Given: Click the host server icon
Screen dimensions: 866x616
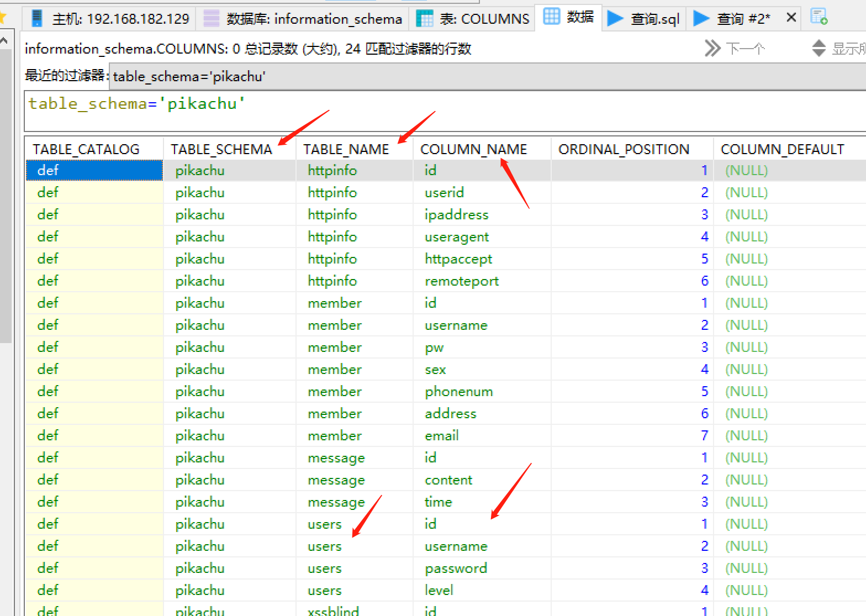Looking at the screenshot, I should (x=37, y=18).
